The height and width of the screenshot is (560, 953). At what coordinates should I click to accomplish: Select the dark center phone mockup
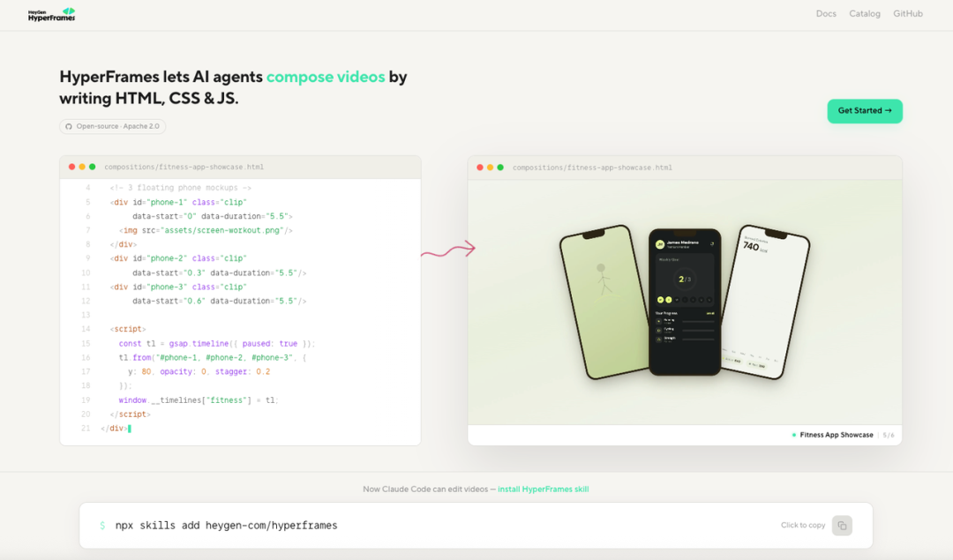(685, 302)
